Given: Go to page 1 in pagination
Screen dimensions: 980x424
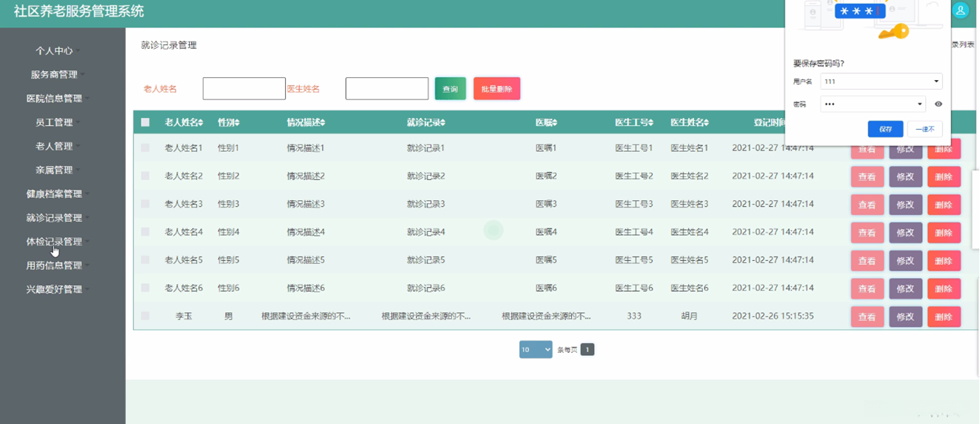Looking at the screenshot, I should [587, 349].
